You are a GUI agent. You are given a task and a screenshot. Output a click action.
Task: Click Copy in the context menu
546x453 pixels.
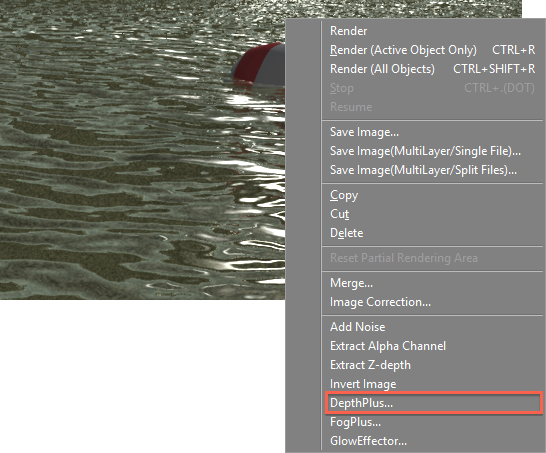pyautogui.click(x=432, y=195)
